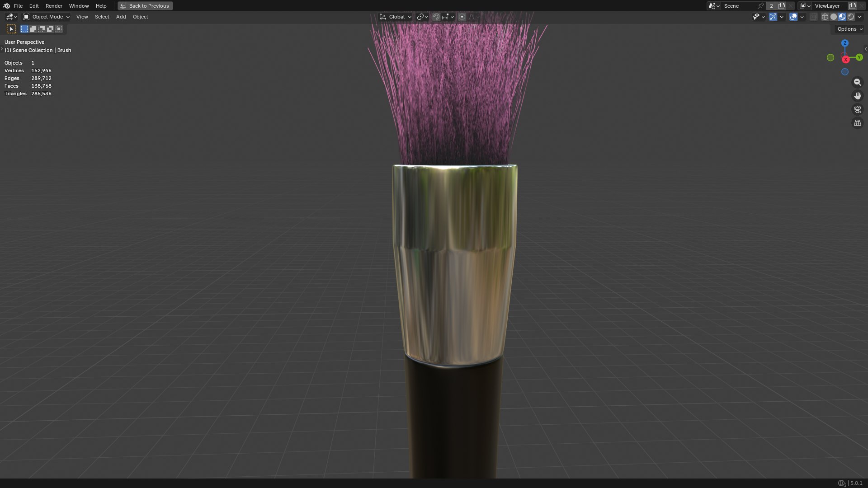The width and height of the screenshot is (868, 488).
Task: Open the File menu
Action: 18,6
